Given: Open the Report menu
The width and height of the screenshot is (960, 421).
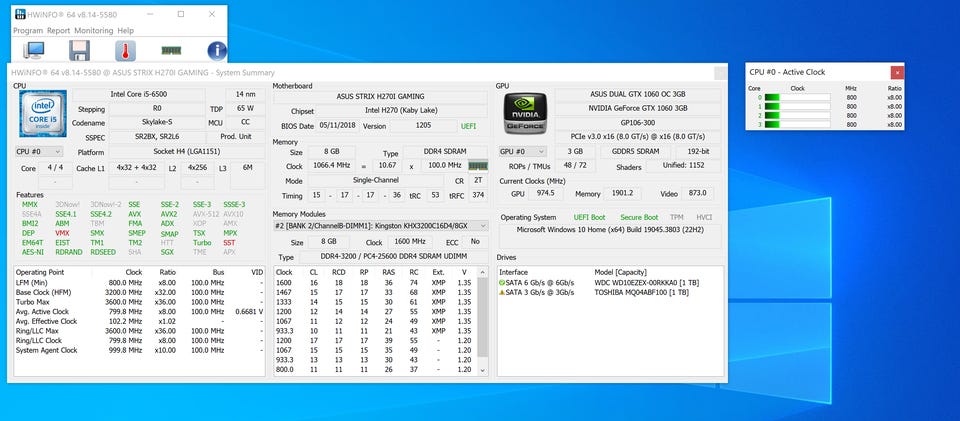Looking at the screenshot, I should click(x=59, y=31).
